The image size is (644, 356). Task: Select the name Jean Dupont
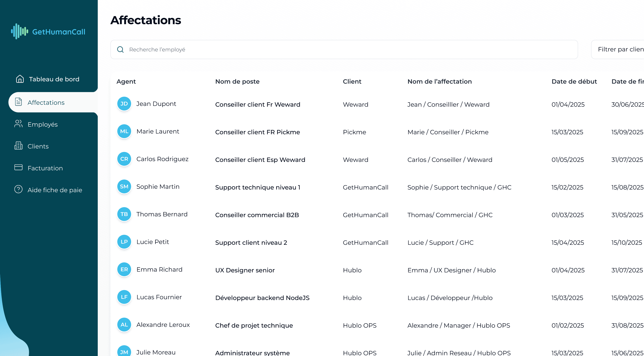pyautogui.click(x=156, y=104)
